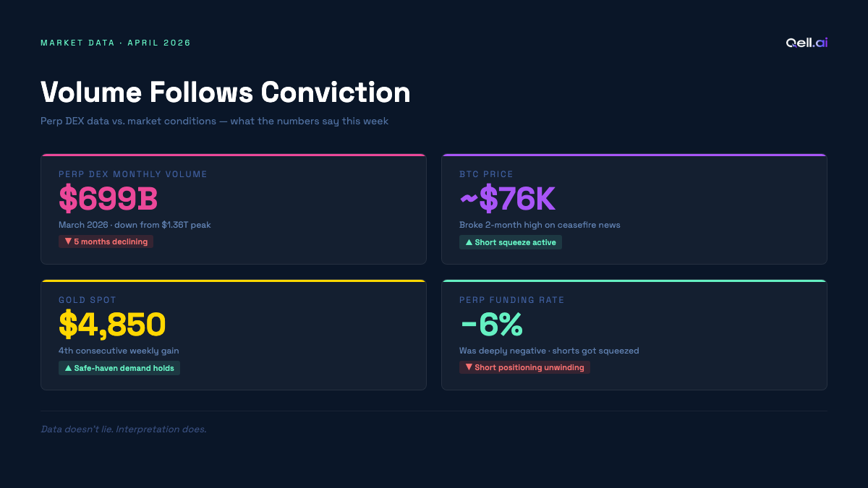Select the Safe-haven demand holds badge
Screen dimensions: 868x488
pyautogui.click(x=119, y=368)
